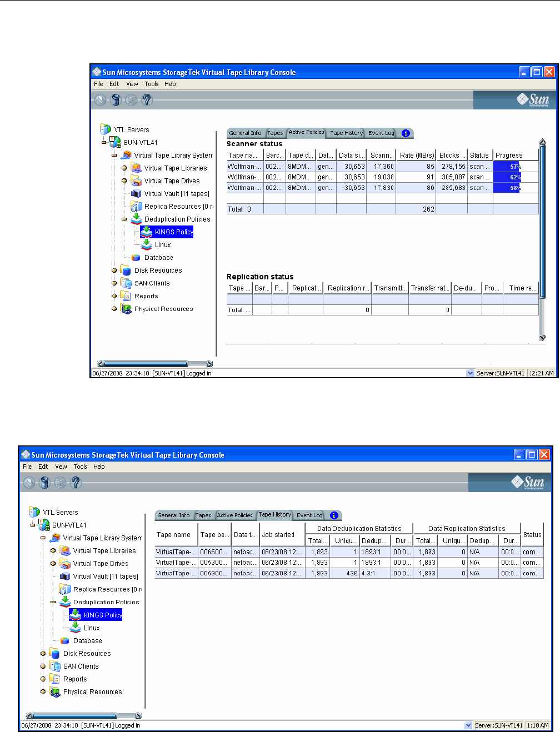This screenshot has width=560, height=732.
Task: Click the Linux policy icon in top window tree
Action: (147, 244)
